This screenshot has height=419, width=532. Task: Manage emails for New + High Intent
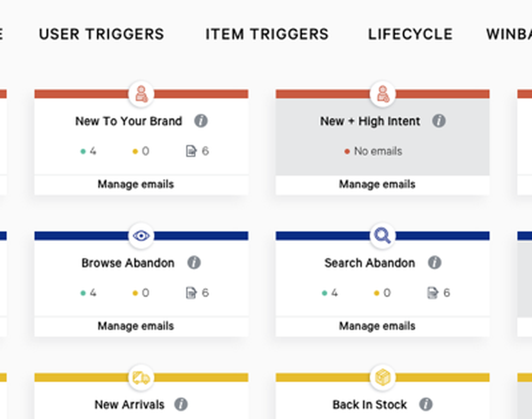377,185
